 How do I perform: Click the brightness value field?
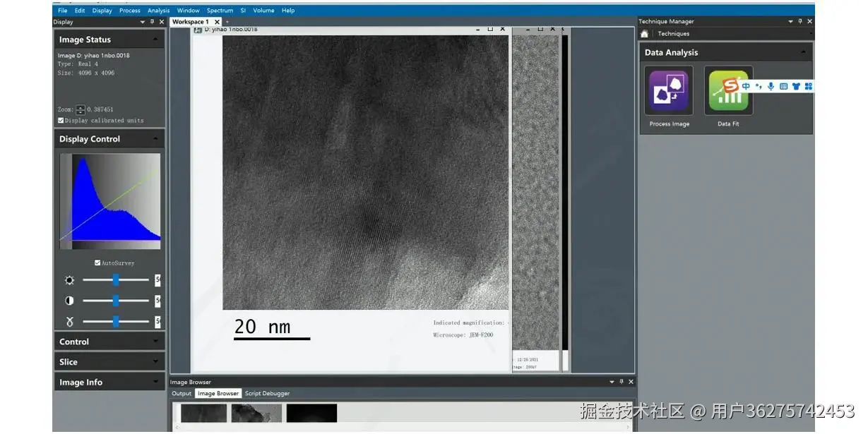click(157, 280)
